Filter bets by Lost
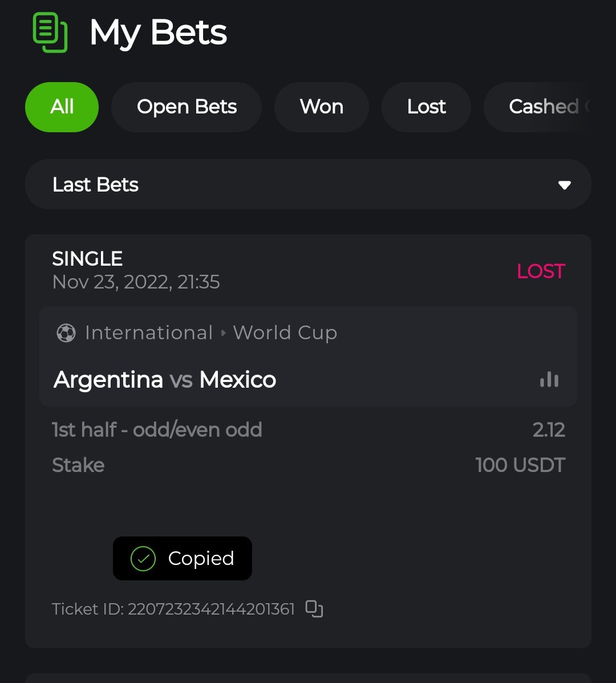This screenshot has width=616, height=683. coord(426,107)
